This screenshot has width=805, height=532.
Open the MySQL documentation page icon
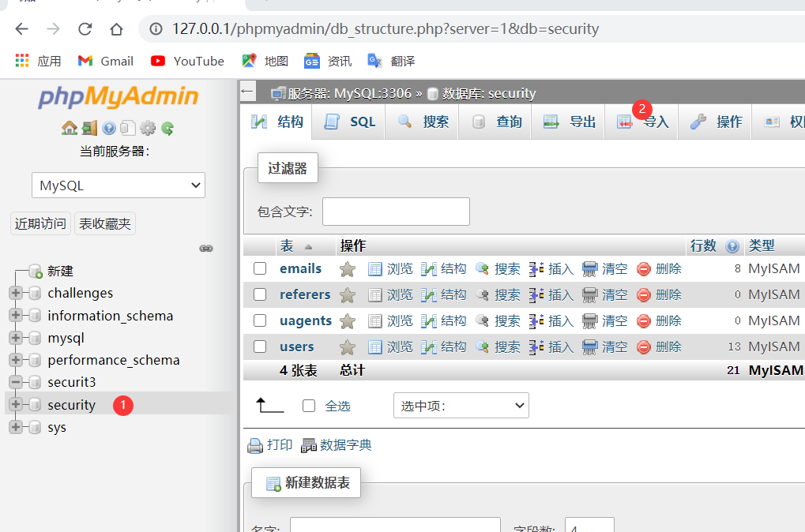click(x=128, y=128)
